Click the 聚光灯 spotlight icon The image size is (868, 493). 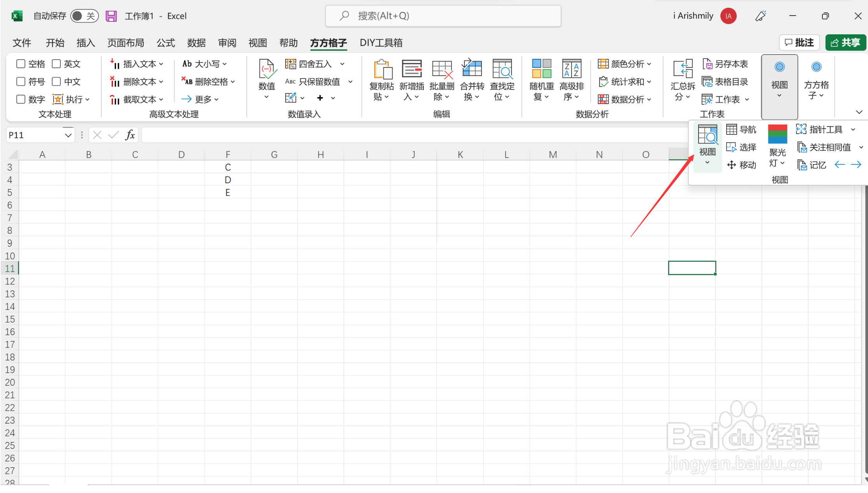777,134
